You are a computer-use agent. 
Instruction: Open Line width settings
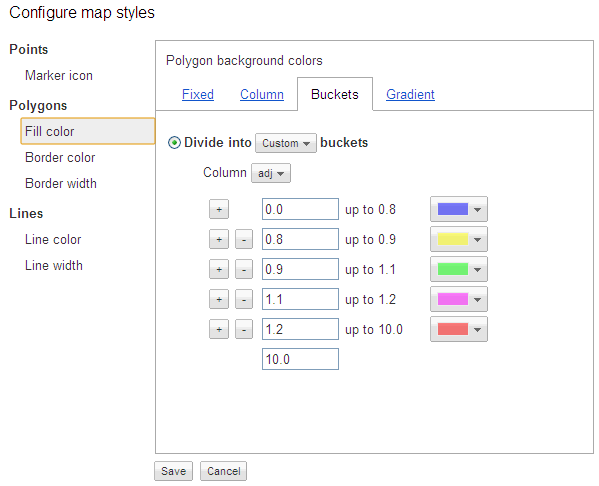(54, 265)
